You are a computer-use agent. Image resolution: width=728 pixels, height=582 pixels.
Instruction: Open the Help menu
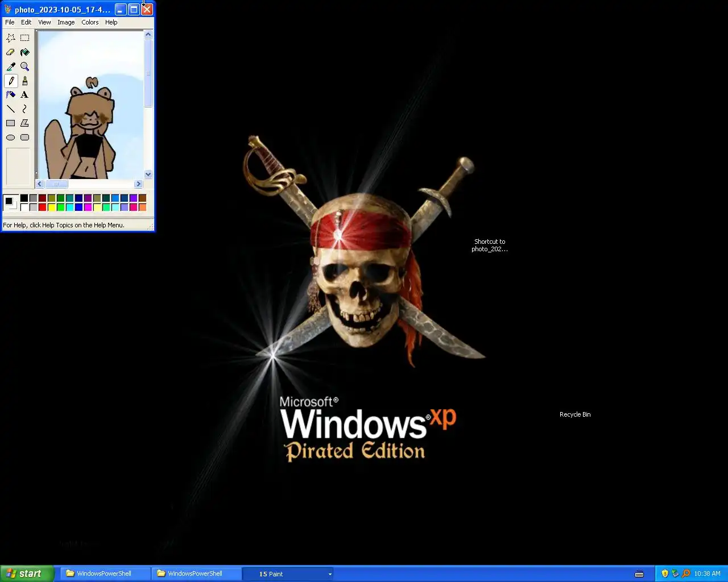point(111,22)
